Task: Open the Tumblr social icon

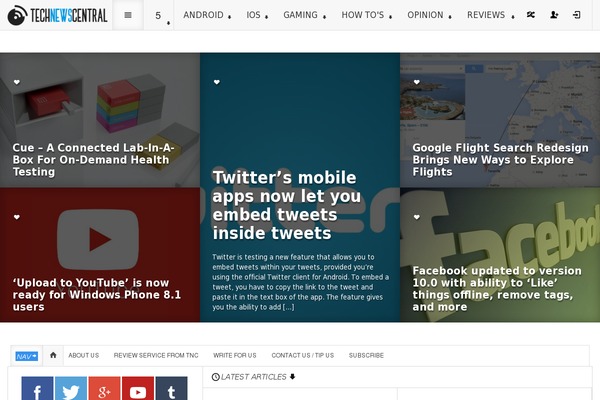Action: tap(171, 389)
